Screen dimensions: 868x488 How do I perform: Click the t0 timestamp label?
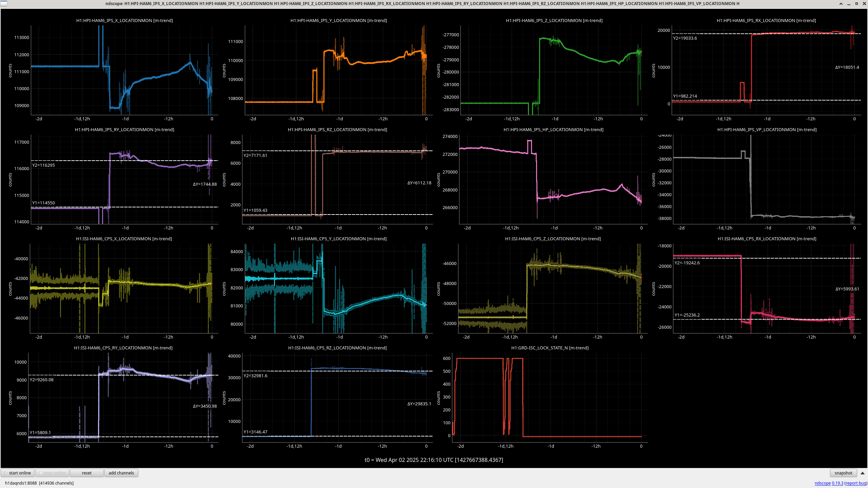click(x=434, y=460)
